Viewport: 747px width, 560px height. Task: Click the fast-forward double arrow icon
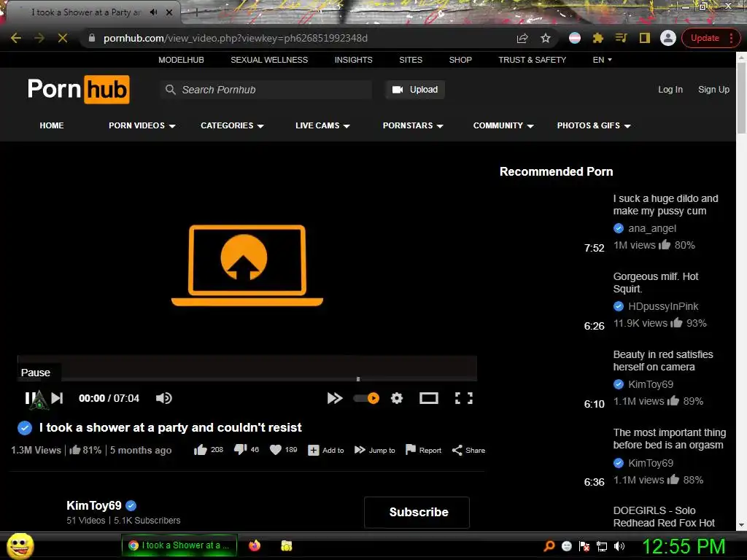(335, 398)
